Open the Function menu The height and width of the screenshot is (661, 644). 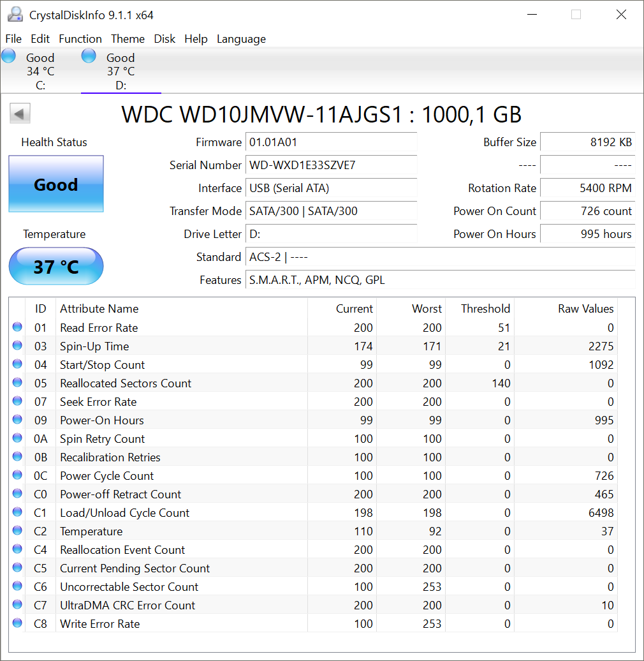80,39
